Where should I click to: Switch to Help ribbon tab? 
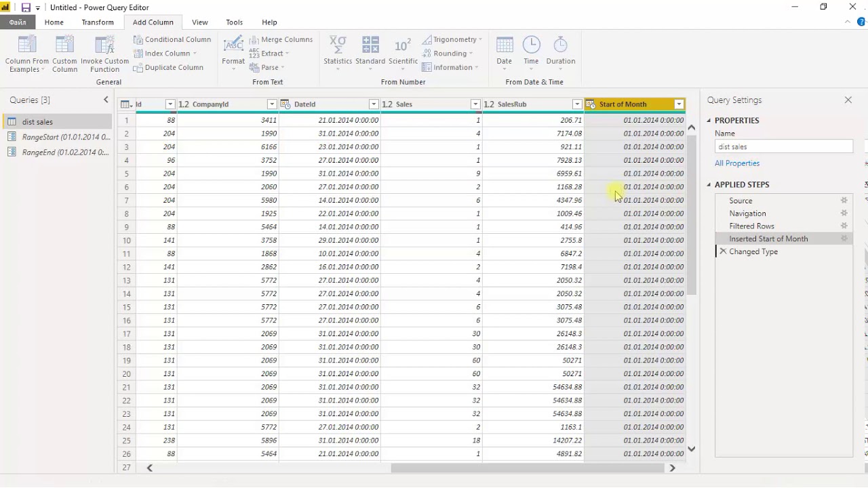coord(269,22)
